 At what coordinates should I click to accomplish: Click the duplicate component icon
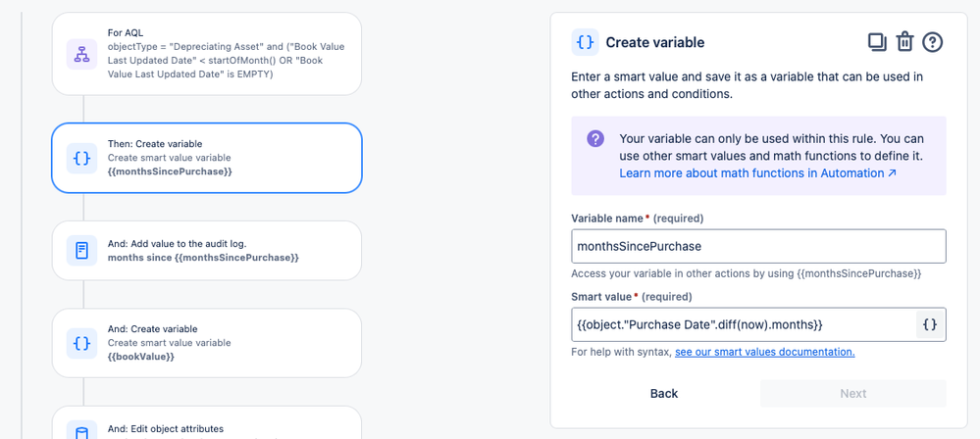(x=876, y=41)
